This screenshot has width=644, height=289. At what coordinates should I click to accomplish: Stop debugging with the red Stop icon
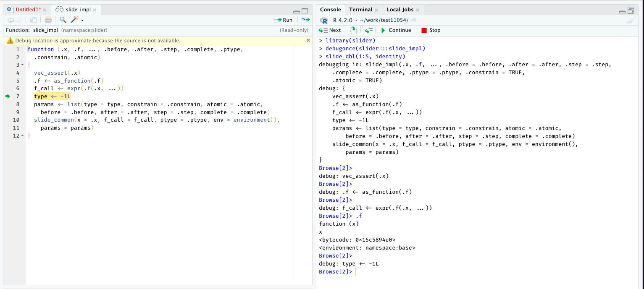coord(426,30)
